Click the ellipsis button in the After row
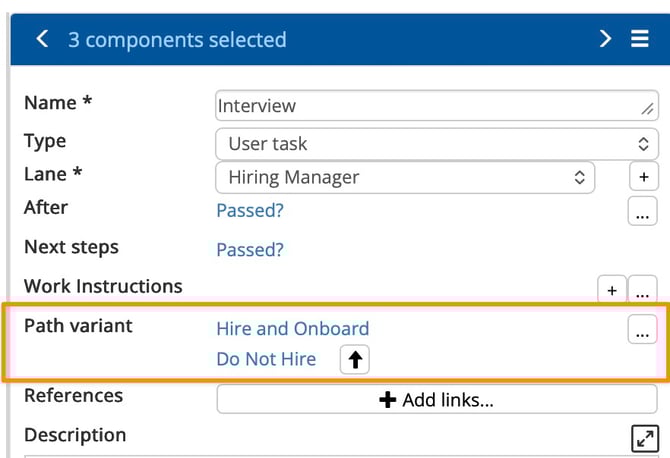The height and width of the screenshot is (458, 670). click(642, 211)
